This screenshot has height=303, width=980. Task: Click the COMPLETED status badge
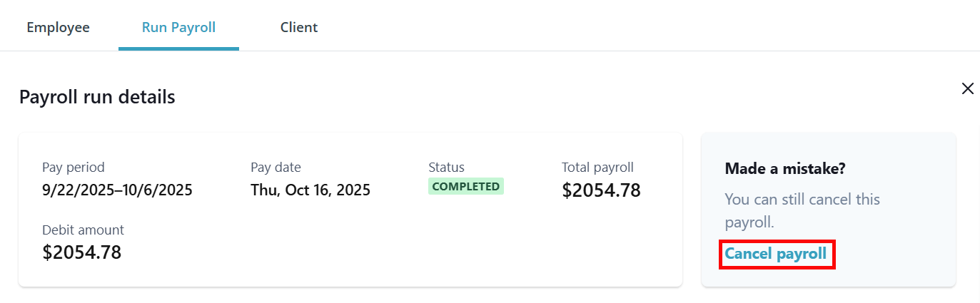(x=465, y=187)
